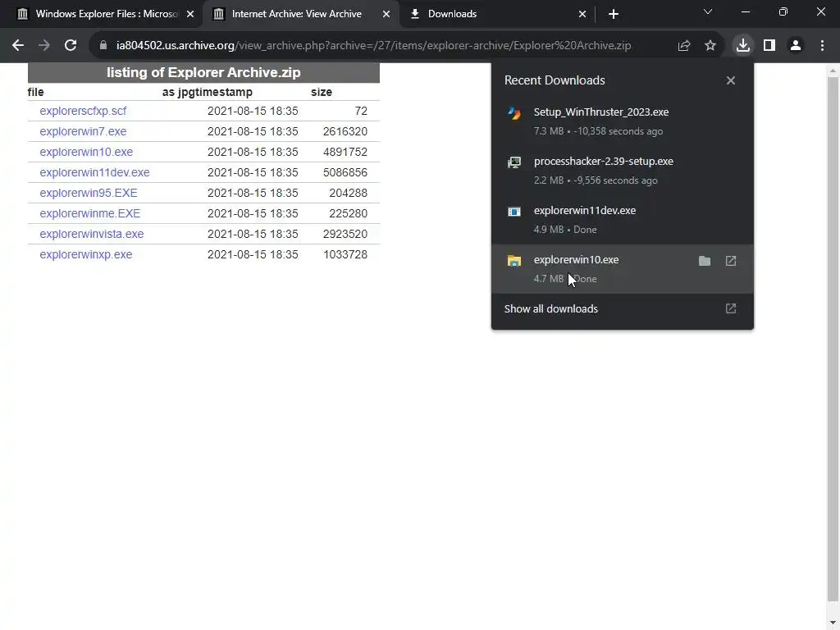Image resolution: width=840 pixels, height=630 pixels.
Task: Click scrollbar down arrow
Action: [833, 623]
